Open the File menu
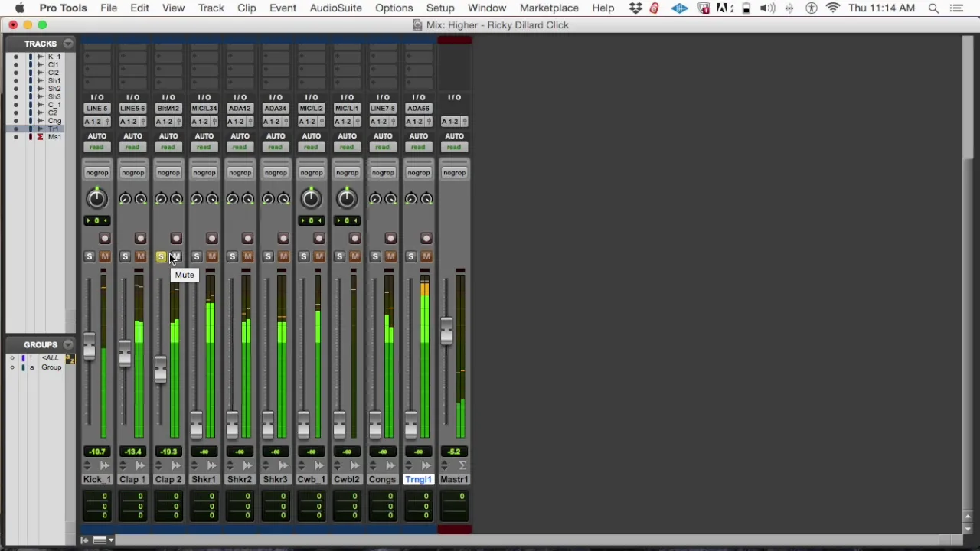 tap(109, 8)
